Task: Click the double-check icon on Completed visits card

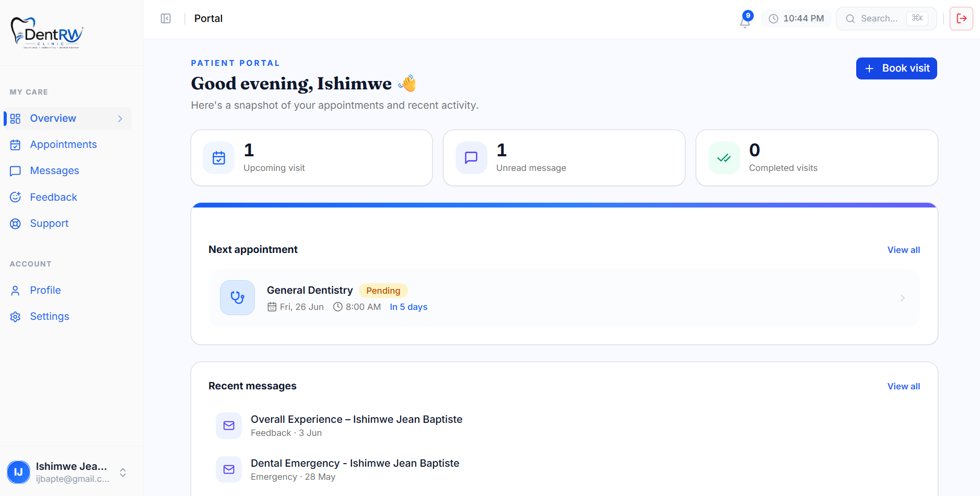Action: pos(724,158)
